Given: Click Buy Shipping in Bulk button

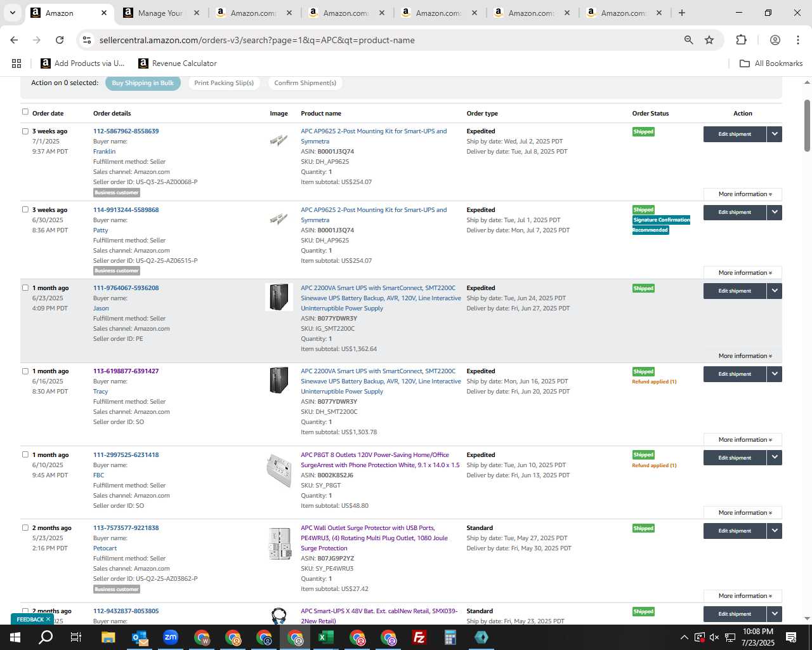Looking at the screenshot, I should (x=143, y=83).
